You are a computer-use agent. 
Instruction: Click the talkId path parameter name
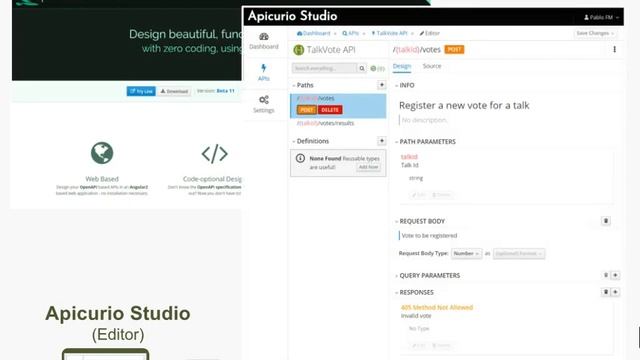(x=409, y=157)
